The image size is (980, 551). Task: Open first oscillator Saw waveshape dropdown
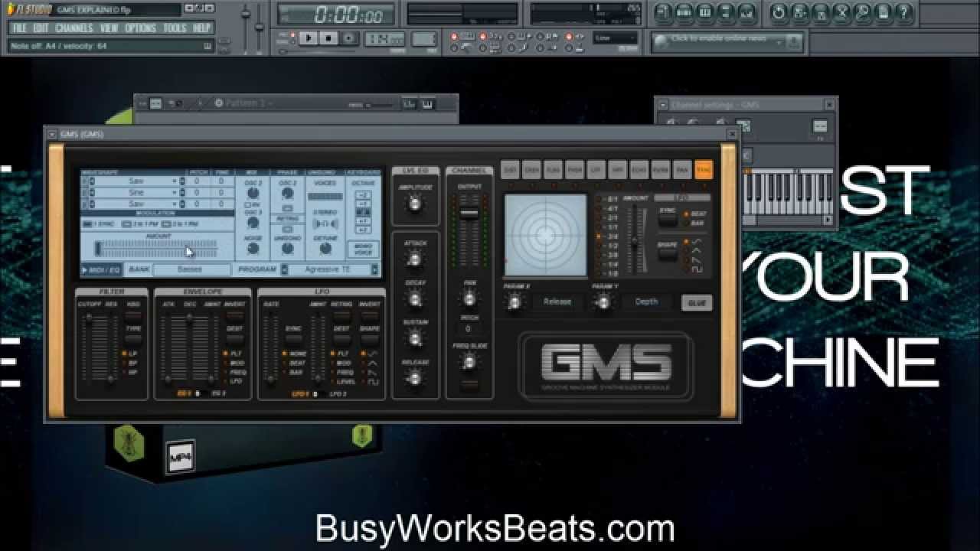[x=135, y=181]
